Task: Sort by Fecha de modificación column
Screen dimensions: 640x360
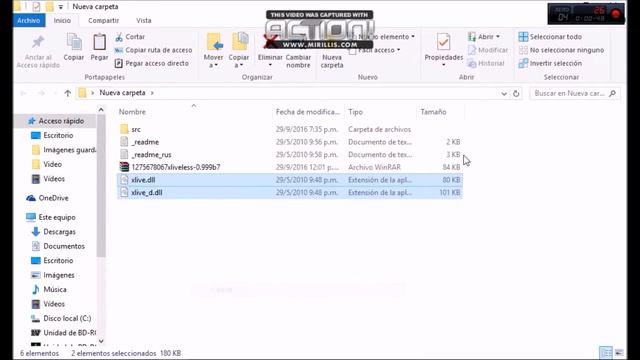Action: pyautogui.click(x=308, y=112)
